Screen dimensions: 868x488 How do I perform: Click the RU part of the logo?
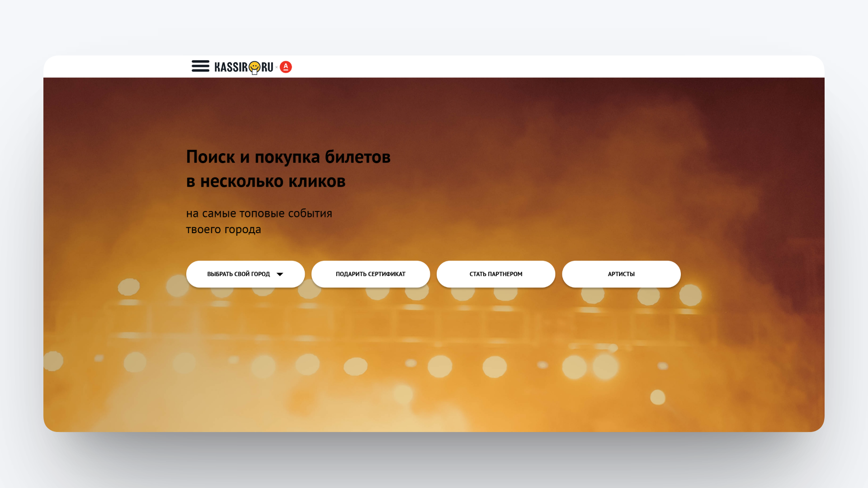point(267,67)
